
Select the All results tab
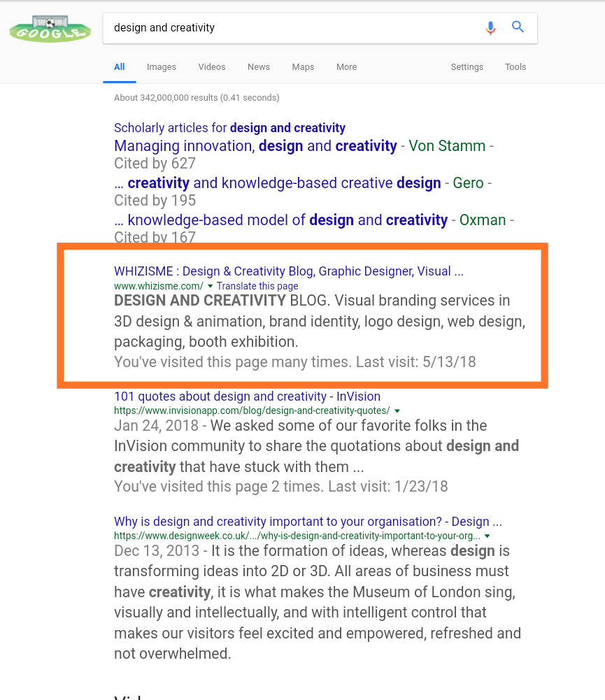[x=119, y=67]
